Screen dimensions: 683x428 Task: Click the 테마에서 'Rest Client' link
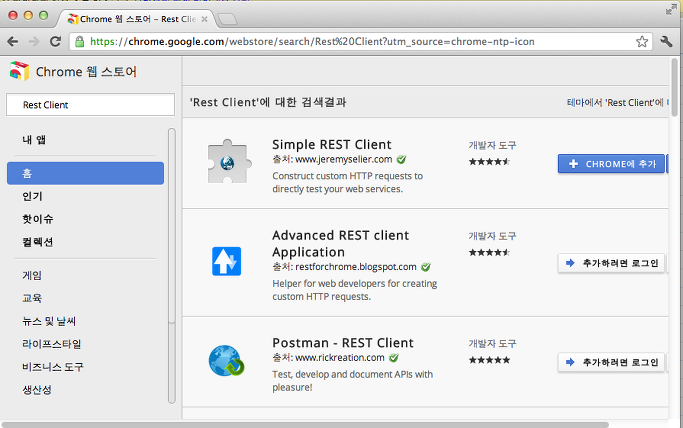(x=617, y=103)
